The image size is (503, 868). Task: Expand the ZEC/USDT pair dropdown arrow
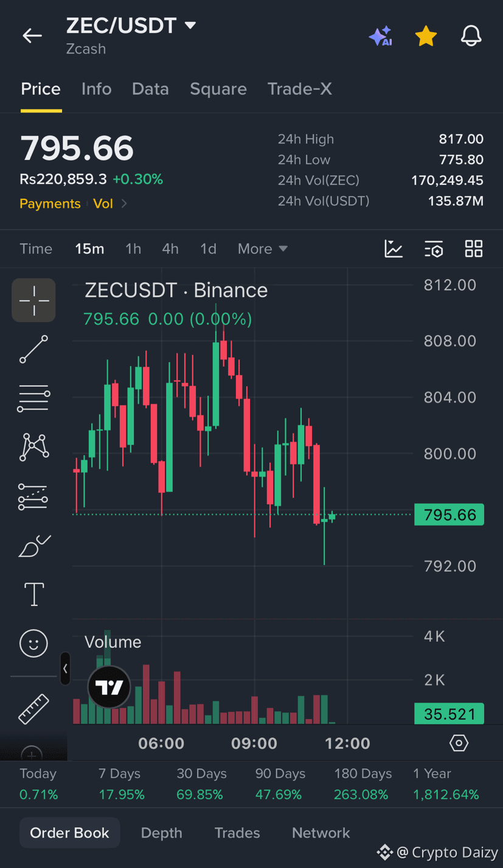click(190, 26)
